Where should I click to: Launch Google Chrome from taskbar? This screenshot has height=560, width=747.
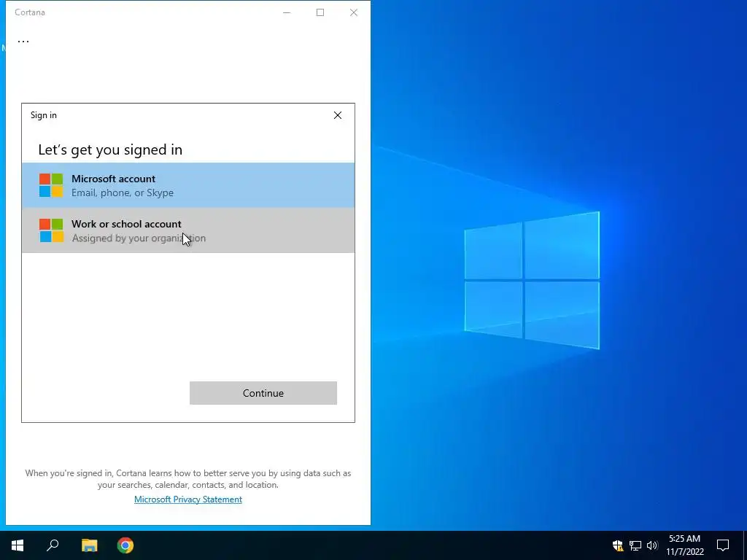125,545
